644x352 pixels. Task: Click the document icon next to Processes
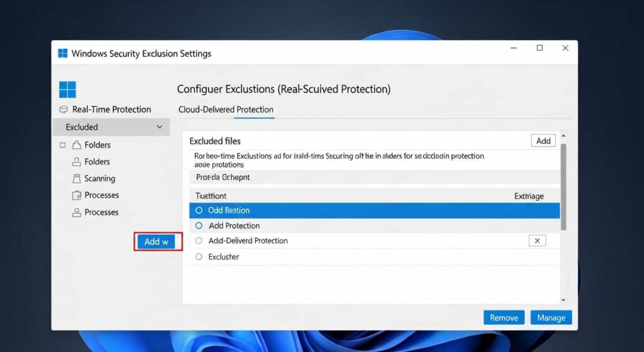click(x=76, y=195)
